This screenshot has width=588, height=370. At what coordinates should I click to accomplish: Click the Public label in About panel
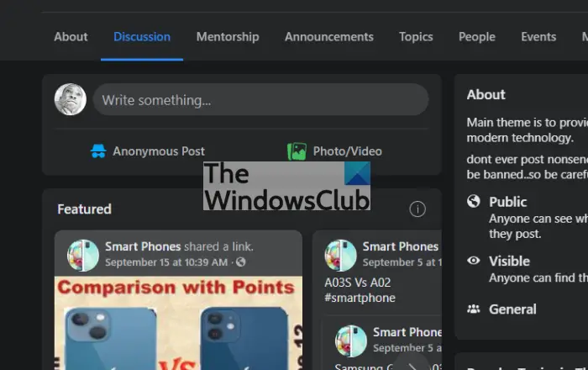pyautogui.click(x=507, y=202)
